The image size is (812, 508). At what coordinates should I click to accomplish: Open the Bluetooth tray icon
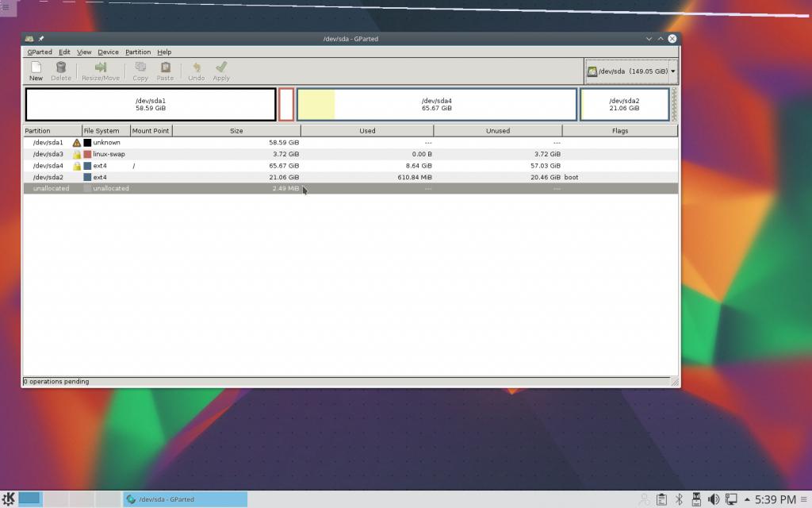coord(679,499)
